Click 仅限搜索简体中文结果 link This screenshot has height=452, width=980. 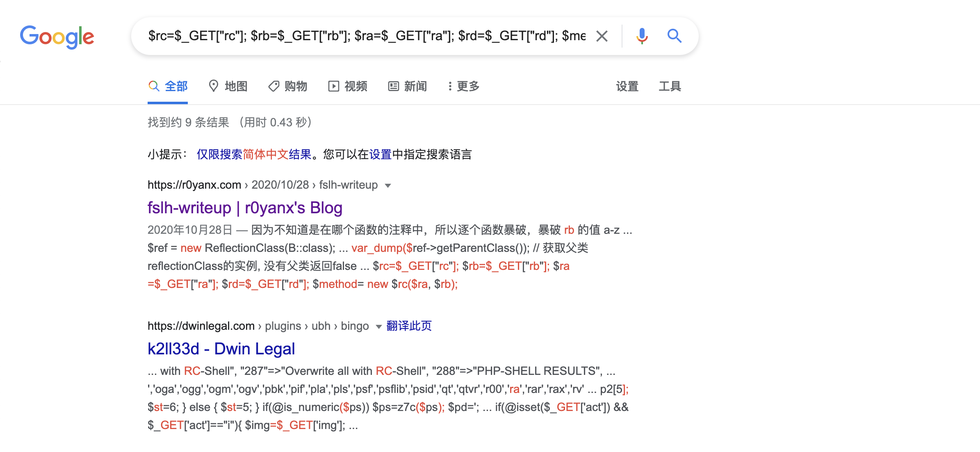[x=254, y=155]
